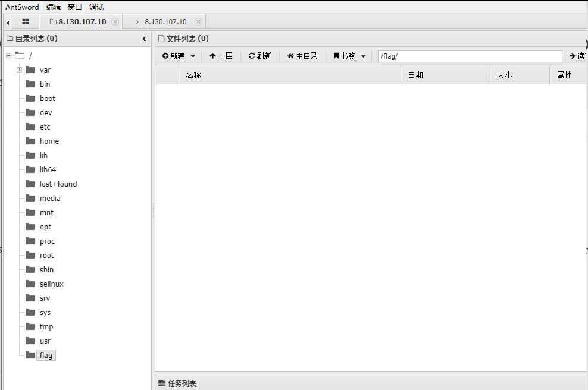Select the usr folder icon
Image resolution: width=588 pixels, height=390 pixels.
30,341
